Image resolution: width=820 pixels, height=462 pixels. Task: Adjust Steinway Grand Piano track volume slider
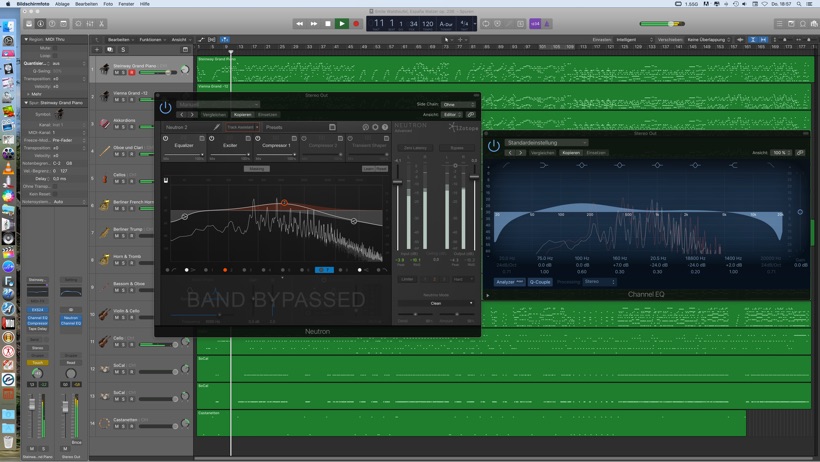coord(157,72)
